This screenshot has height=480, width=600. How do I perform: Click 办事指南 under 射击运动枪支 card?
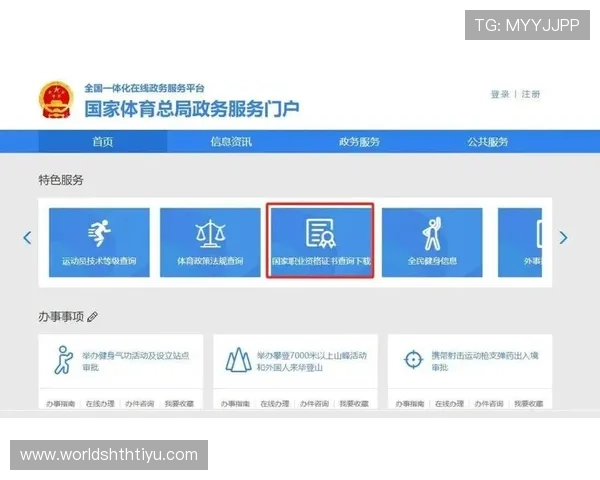coord(410,403)
